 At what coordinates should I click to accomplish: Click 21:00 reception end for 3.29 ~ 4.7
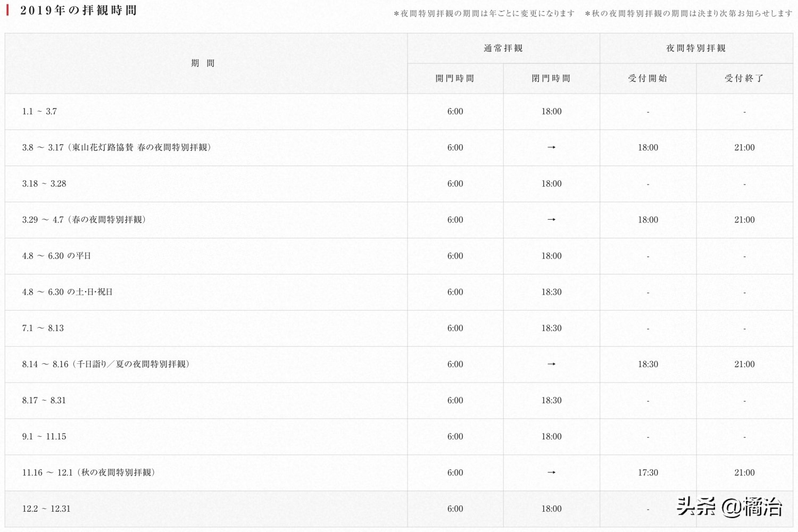744,220
